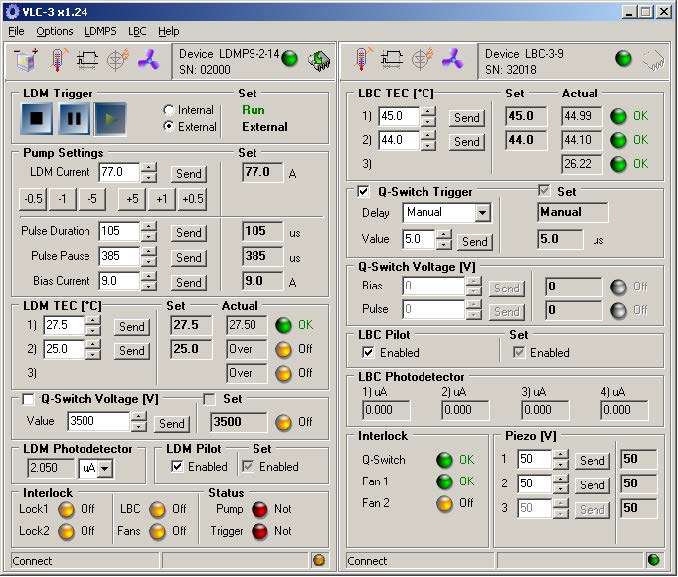This screenshot has height=577, width=678.
Task: Click the pulse waveform icon in LDMPS toolbar
Action: (x=87, y=60)
